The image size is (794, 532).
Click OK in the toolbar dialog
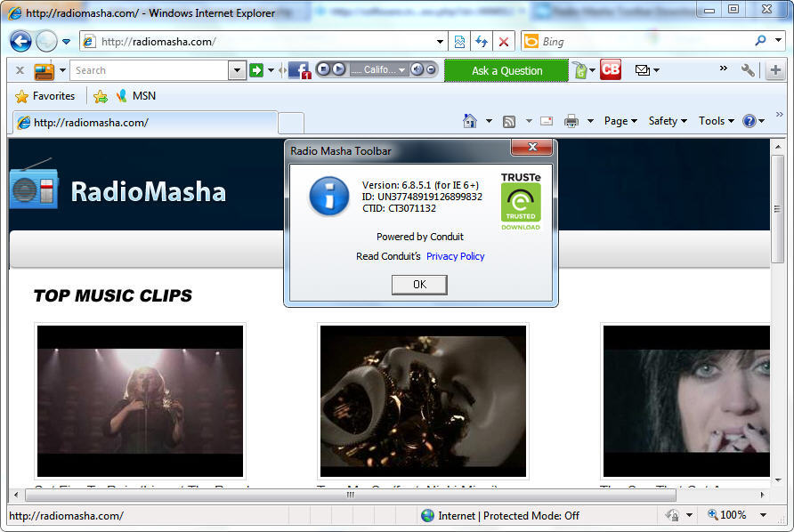tap(419, 285)
